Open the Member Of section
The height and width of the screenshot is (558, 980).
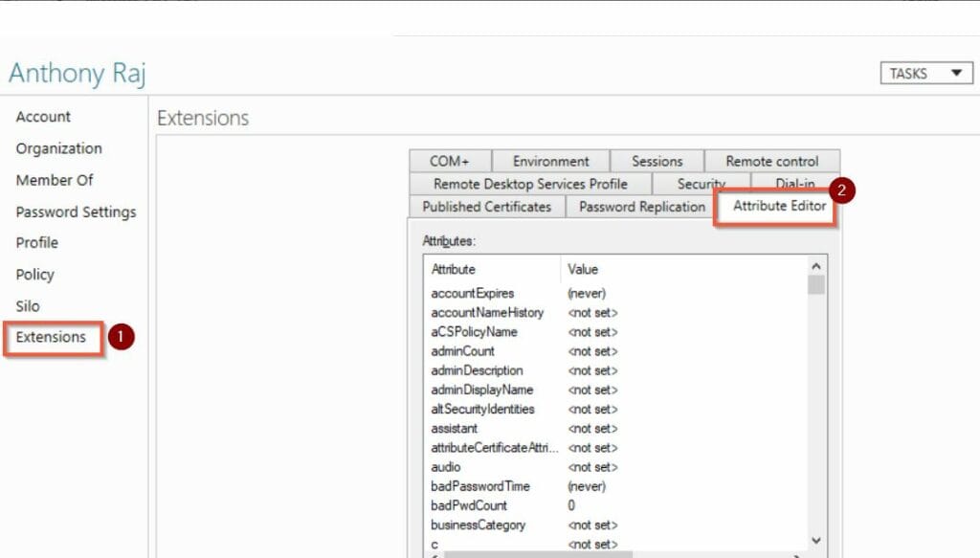55,180
